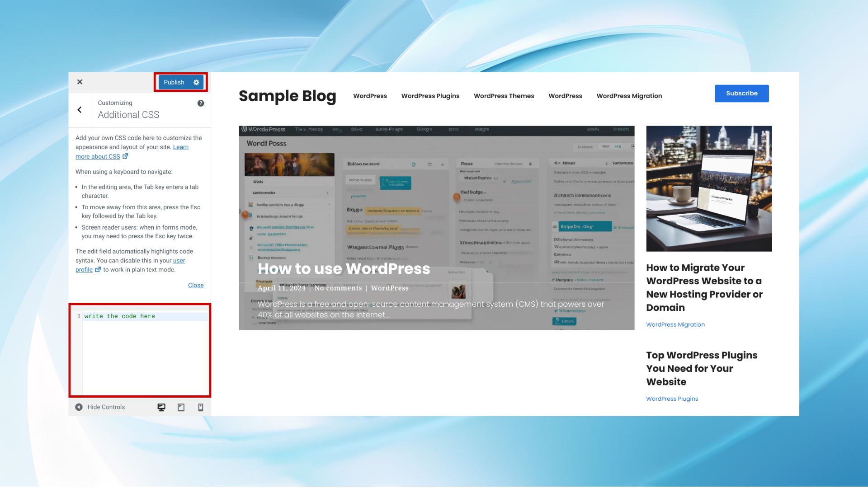This screenshot has height=488, width=868.
Task: Click the Sample Blog site title
Action: tap(287, 96)
